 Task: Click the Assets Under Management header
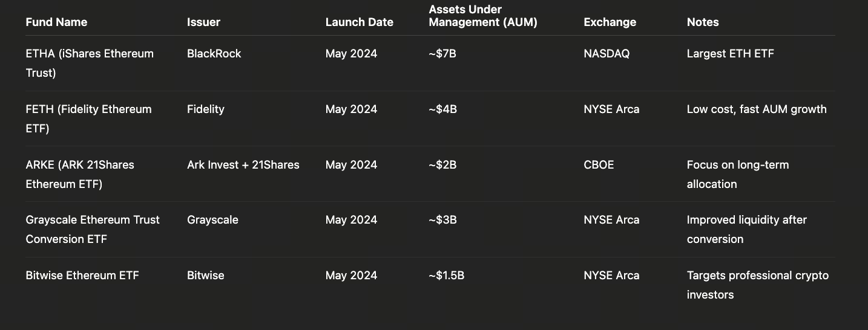482,16
